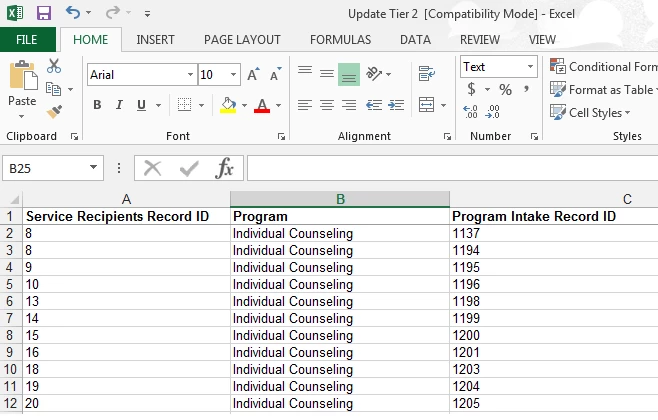Decrease the cell indent
Screen dimensions: 658x420
coord(374,105)
